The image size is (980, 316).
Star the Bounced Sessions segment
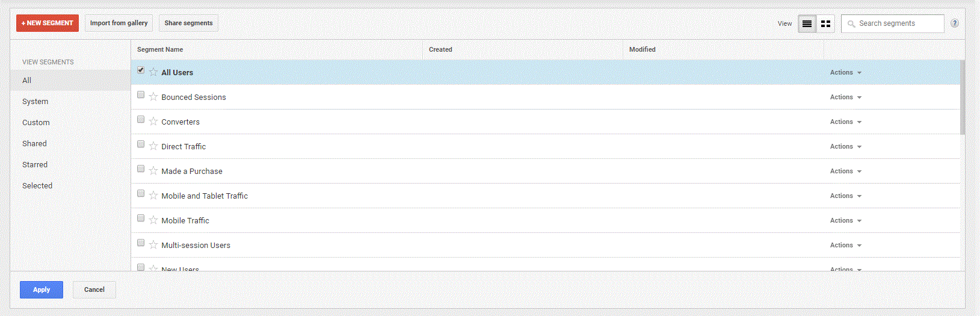point(153,97)
